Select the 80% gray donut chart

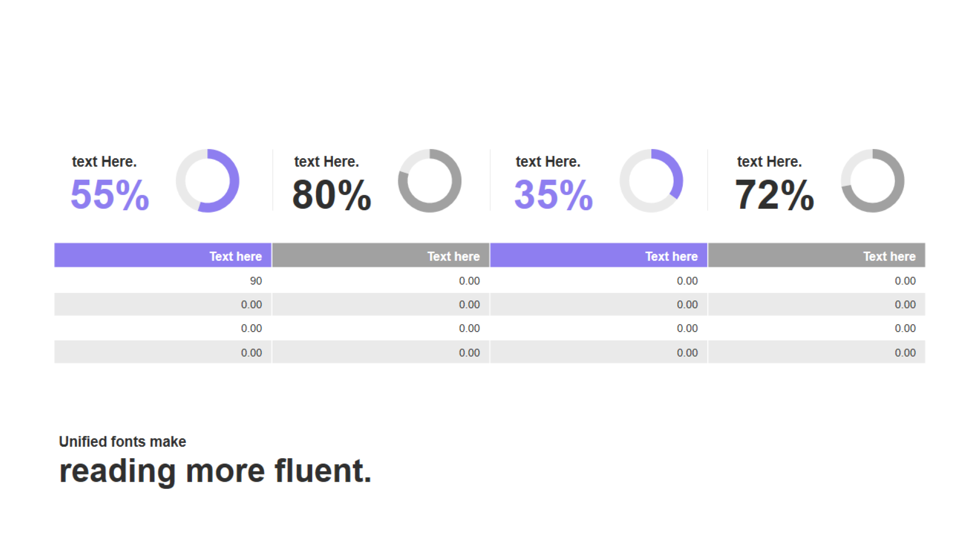[430, 181]
